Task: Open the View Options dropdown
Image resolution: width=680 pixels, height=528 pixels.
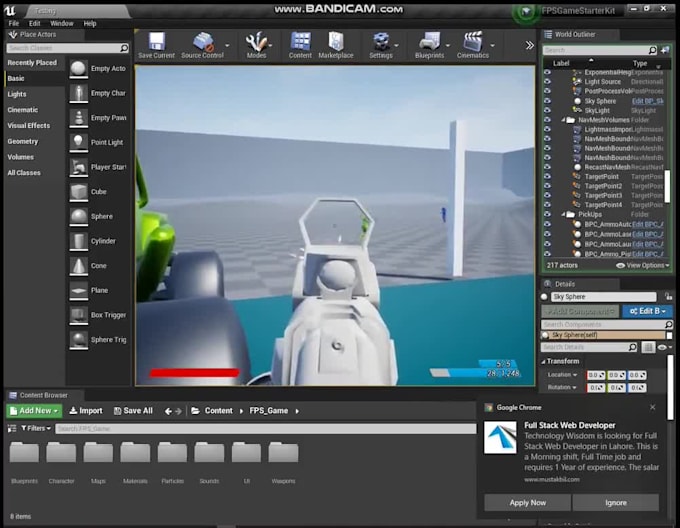Action: (645, 265)
